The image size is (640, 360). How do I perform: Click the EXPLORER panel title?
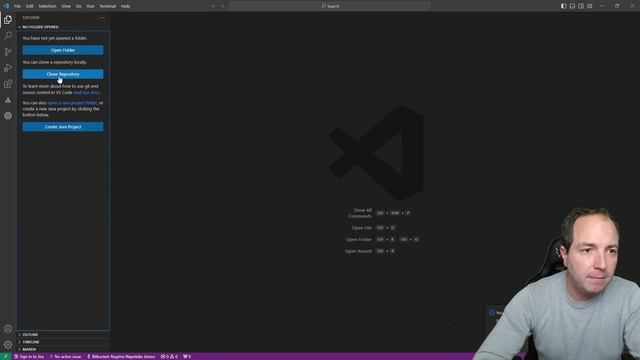point(31,18)
